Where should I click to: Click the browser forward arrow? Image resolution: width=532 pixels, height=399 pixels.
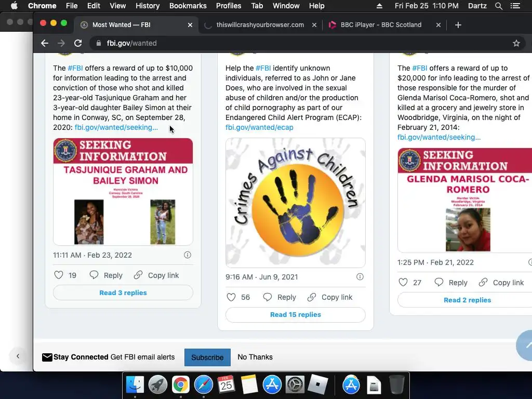(x=61, y=43)
